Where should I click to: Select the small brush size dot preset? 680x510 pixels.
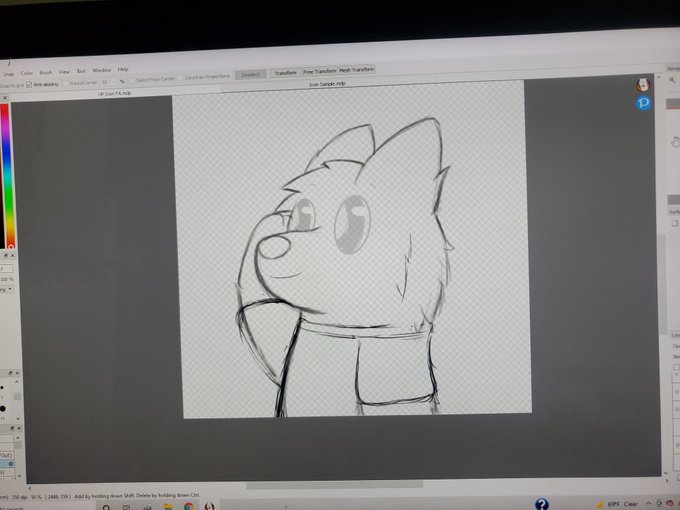pyautogui.click(x=2, y=387)
